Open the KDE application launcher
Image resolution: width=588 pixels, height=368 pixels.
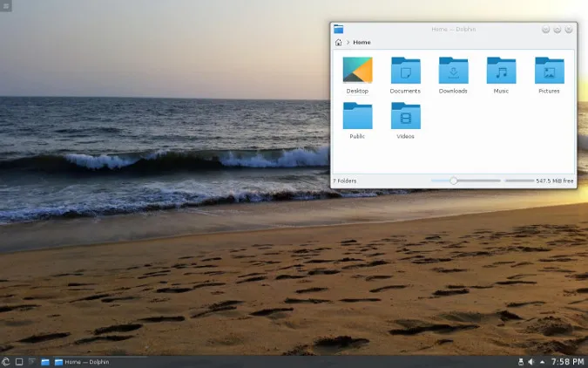tap(6, 361)
